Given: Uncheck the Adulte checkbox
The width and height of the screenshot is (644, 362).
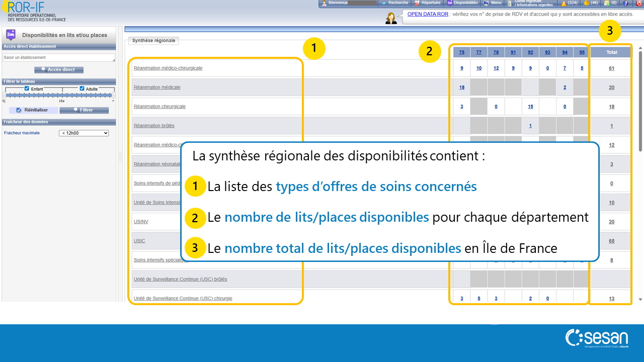Looking at the screenshot, I should [82, 88].
